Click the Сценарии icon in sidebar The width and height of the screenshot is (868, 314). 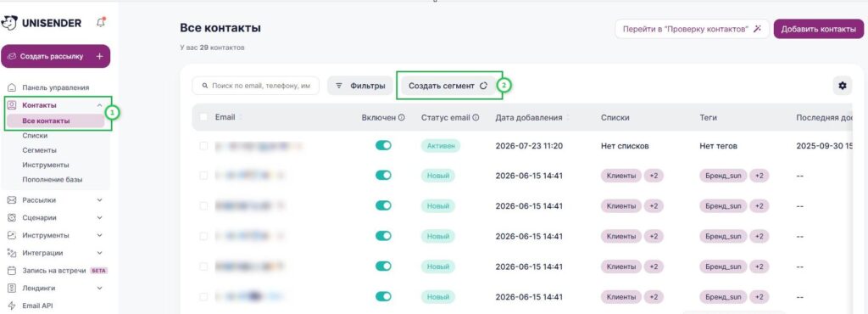click(x=12, y=217)
